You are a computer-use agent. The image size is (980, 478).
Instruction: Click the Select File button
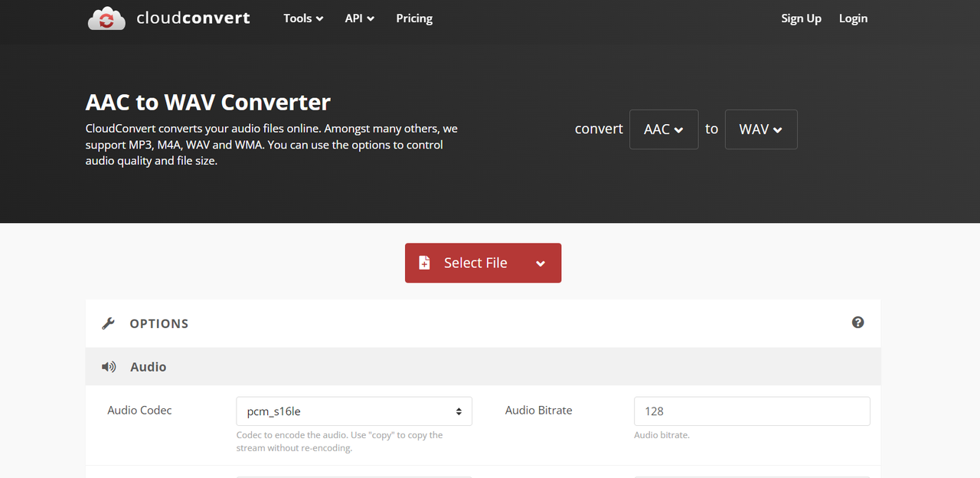click(483, 263)
